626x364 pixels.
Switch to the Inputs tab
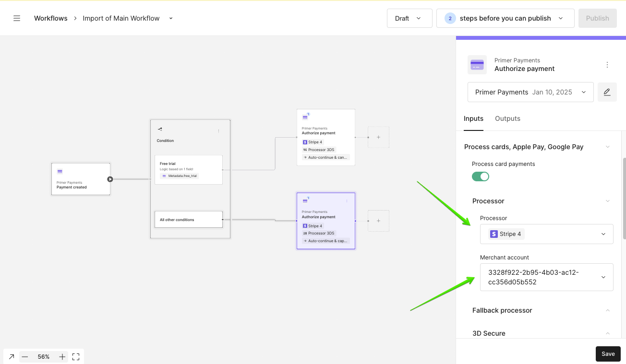click(x=473, y=118)
